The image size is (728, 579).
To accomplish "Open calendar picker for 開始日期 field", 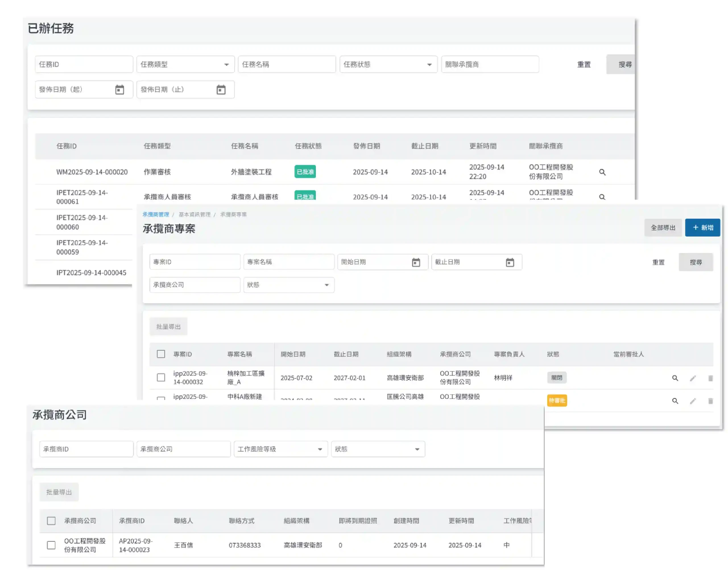I will tap(416, 262).
